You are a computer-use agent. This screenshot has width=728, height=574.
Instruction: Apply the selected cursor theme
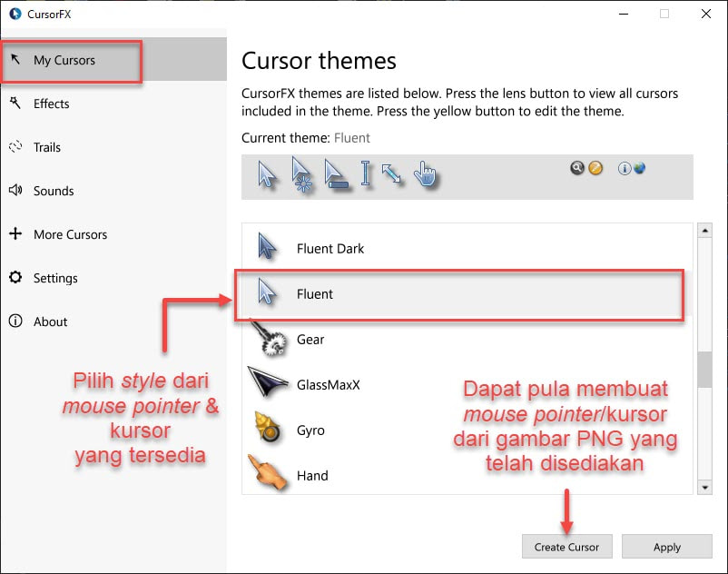click(666, 547)
